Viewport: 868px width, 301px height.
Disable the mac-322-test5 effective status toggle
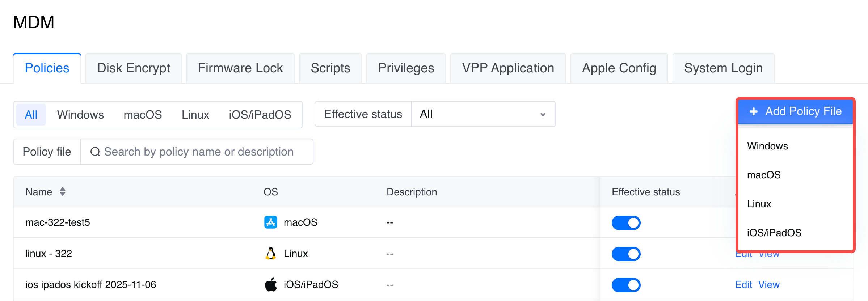coord(626,223)
